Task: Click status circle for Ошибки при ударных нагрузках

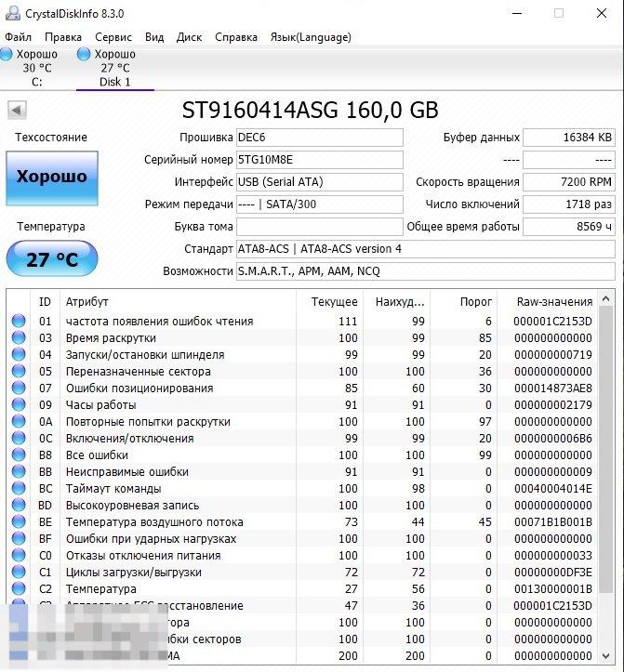Action: [x=19, y=538]
